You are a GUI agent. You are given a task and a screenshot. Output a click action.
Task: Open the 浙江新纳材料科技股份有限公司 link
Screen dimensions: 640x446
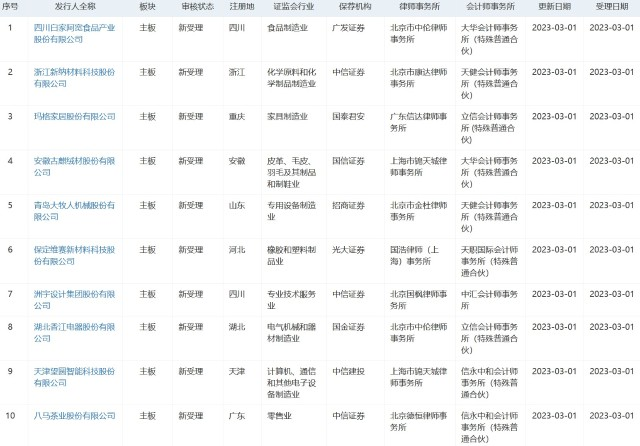pyautogui.click(x=74, y=78)
